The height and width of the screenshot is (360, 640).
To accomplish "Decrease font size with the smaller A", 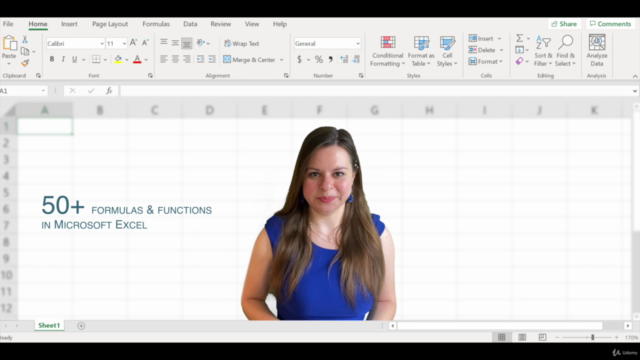I will (x=145, y=43).
